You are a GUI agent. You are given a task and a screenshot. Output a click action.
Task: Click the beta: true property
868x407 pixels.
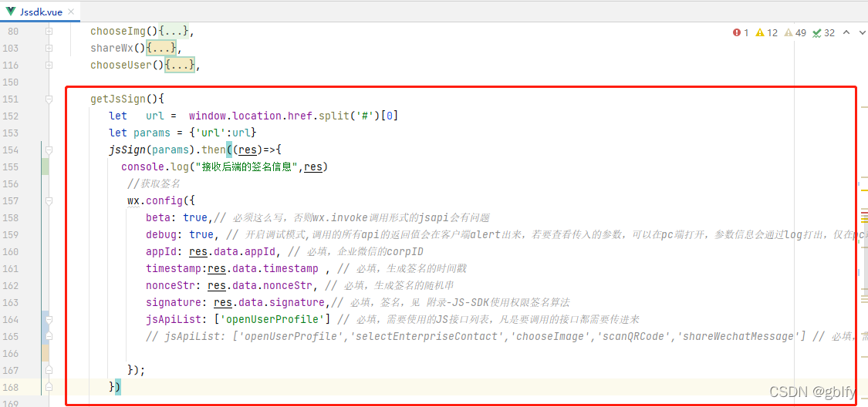(x=177, y=218)
